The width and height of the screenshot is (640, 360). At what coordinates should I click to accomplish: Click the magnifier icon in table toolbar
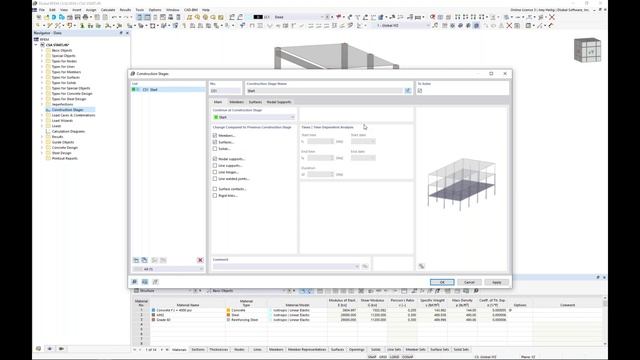(x=476, y=291)
